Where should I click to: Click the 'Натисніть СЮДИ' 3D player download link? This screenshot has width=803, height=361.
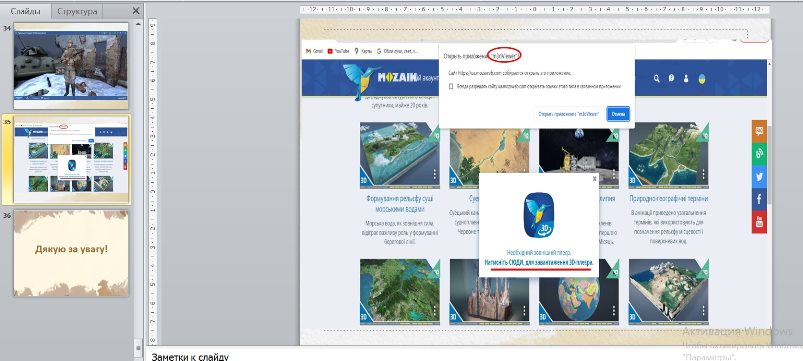[538, 262]
